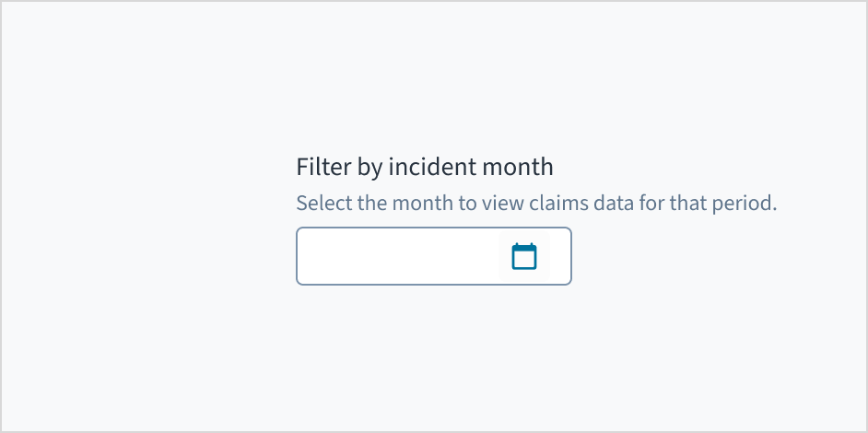Image resolution: width=868 pixels, height=433 pixels.
Task: Click the "Filter by incident month" label
Action: [x=425, y=167]
